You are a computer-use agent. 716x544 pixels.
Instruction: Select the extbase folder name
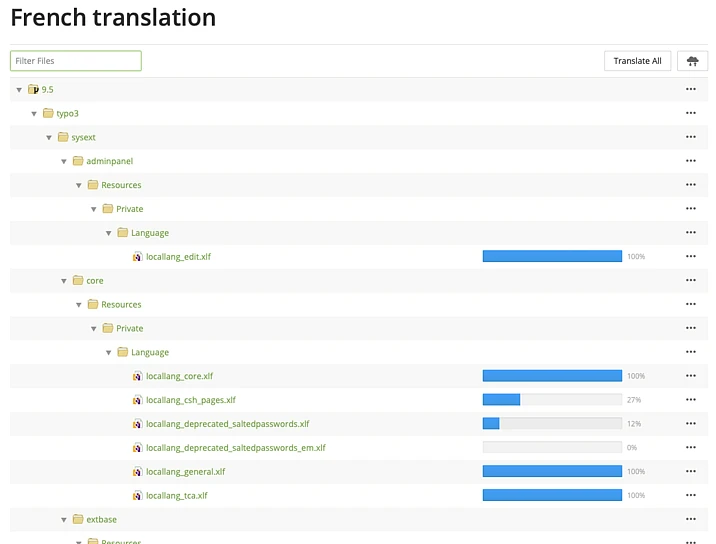[102, 520]
